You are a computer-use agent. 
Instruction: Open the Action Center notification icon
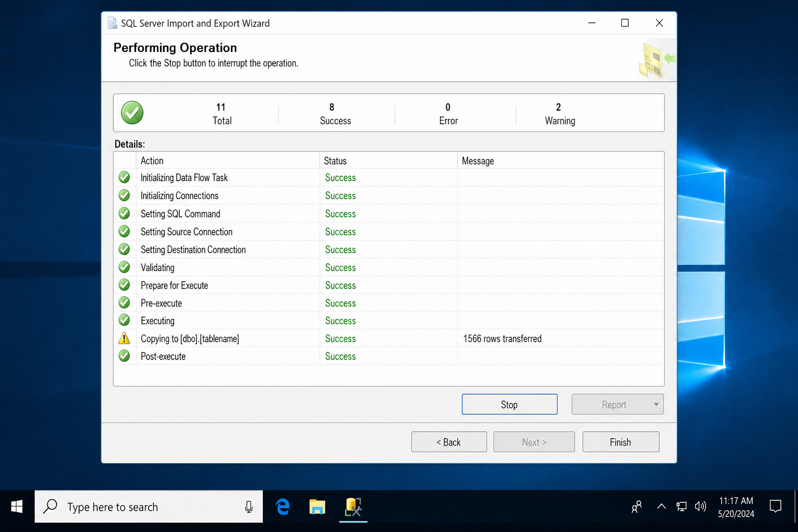[776, 507]
